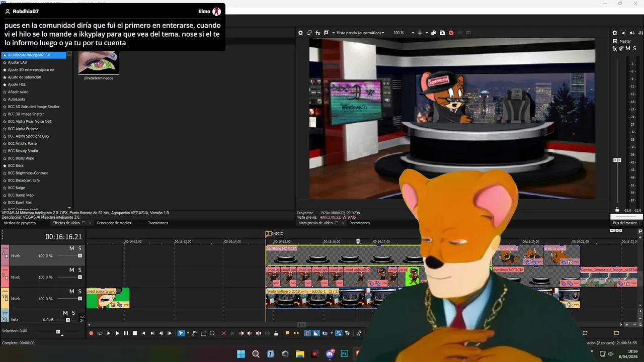Screen dimensions: 644x362
Task: Start playback from the beginning icon
Action: [108, 333]
